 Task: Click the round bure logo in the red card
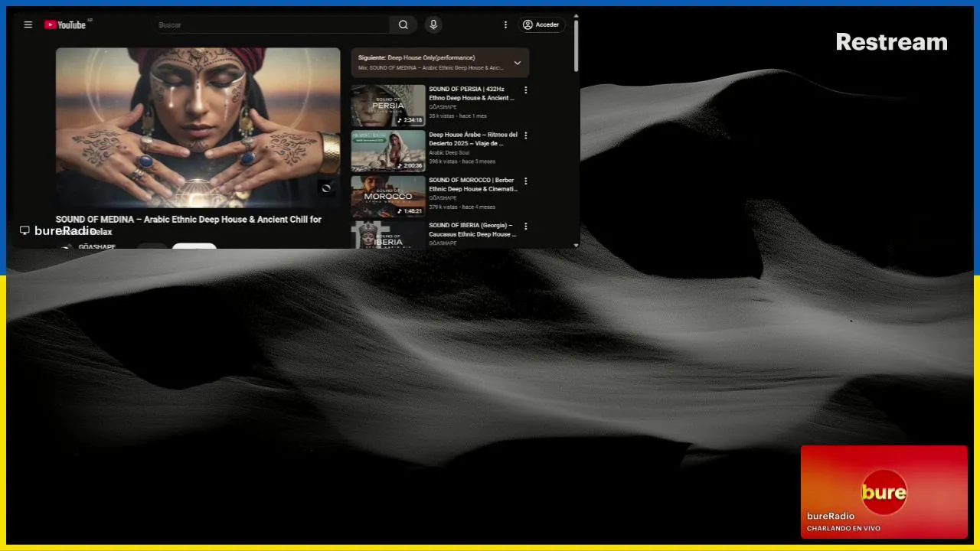point(884,492)
